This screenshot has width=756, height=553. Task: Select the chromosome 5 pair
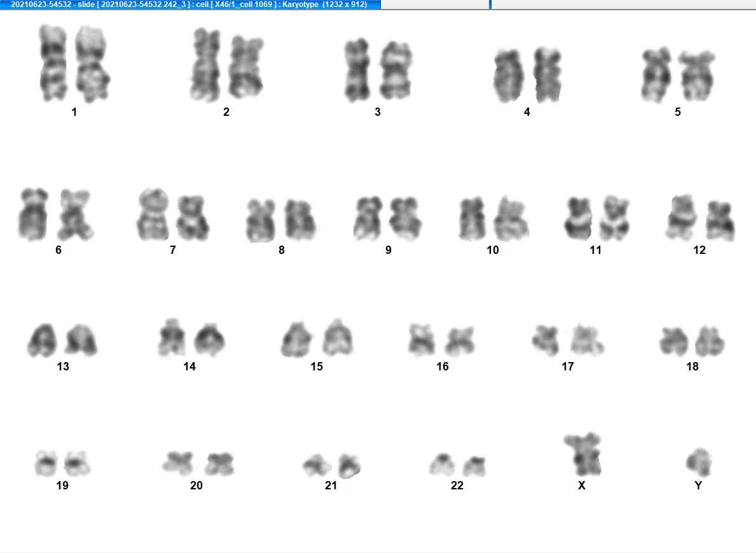[677, 75]
